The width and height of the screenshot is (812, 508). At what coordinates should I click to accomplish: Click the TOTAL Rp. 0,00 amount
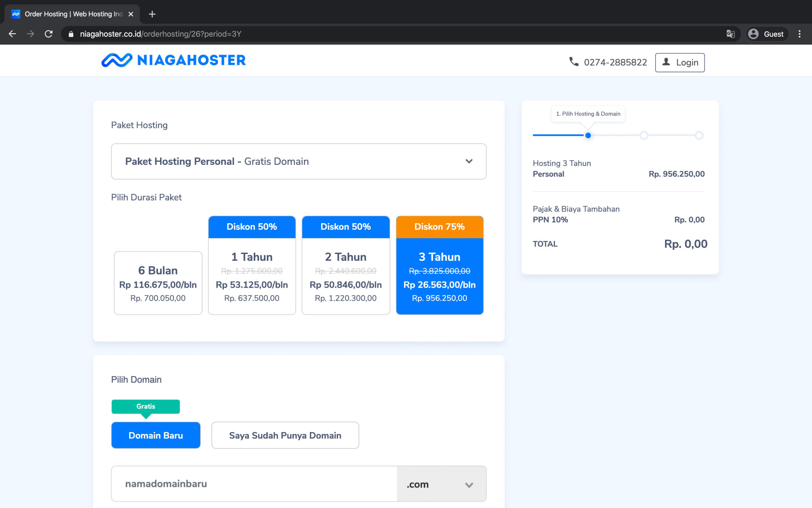point(685,244)
